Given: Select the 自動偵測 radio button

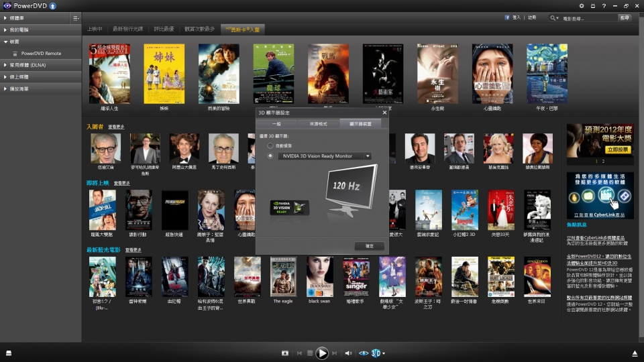Looking at the screenshot, I should coord(270,145).
